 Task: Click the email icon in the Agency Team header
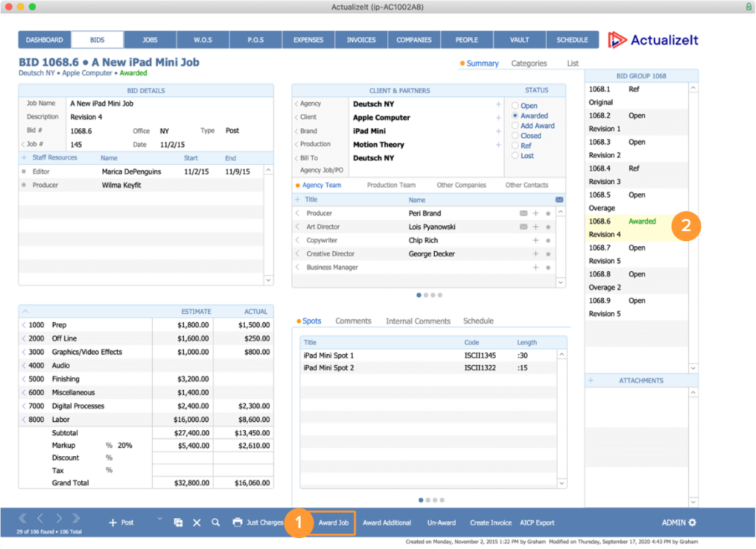coord(560,200)
